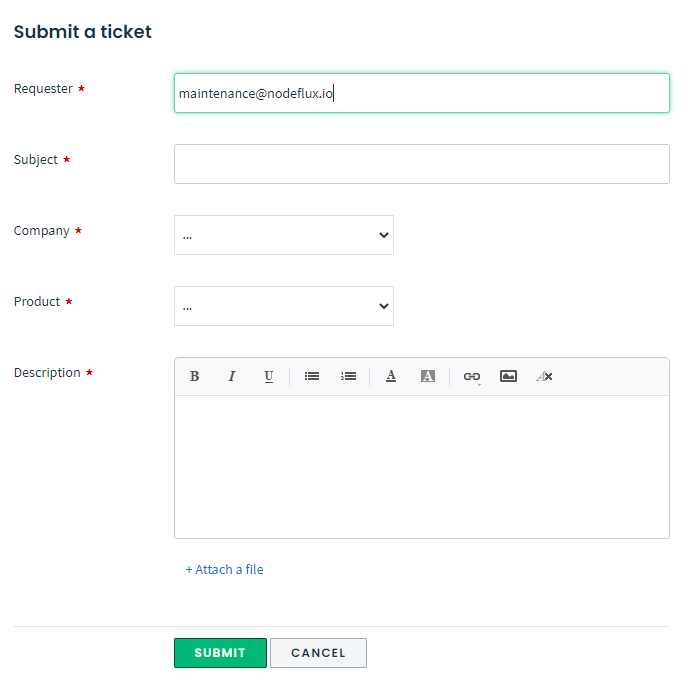
Task: Insert a link into the description
Action: 471,377
